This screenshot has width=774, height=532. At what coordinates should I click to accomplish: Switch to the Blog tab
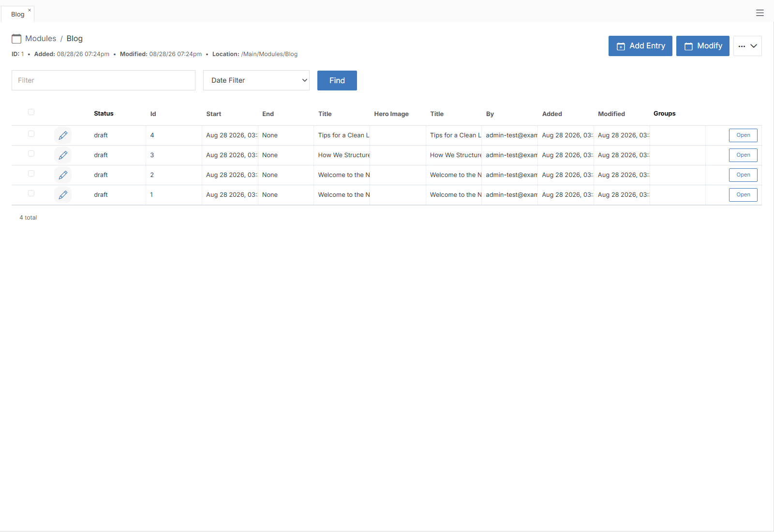18,15
